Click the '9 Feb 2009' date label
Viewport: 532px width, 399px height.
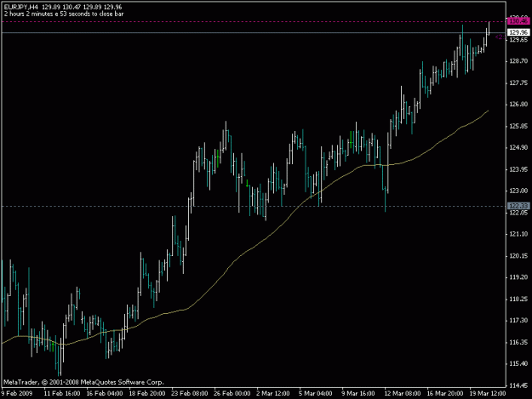[x=17, y=394]
